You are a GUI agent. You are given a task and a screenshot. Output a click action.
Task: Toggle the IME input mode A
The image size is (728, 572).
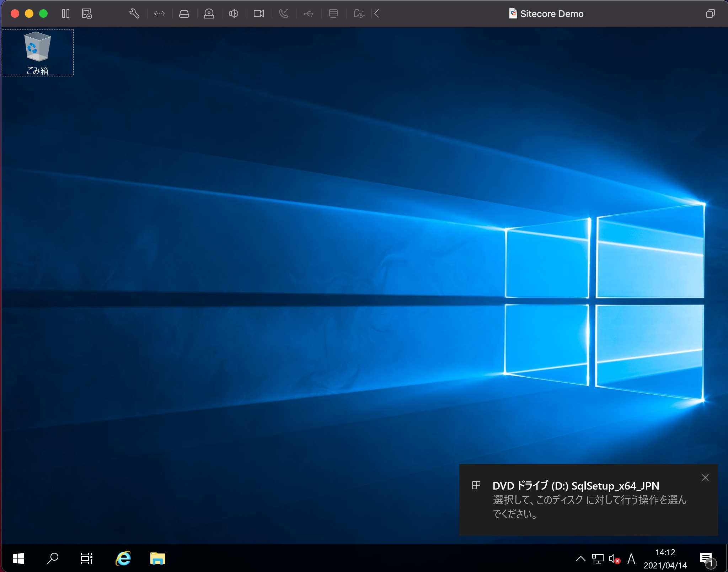pyautogui.click(x=631, y=559)
